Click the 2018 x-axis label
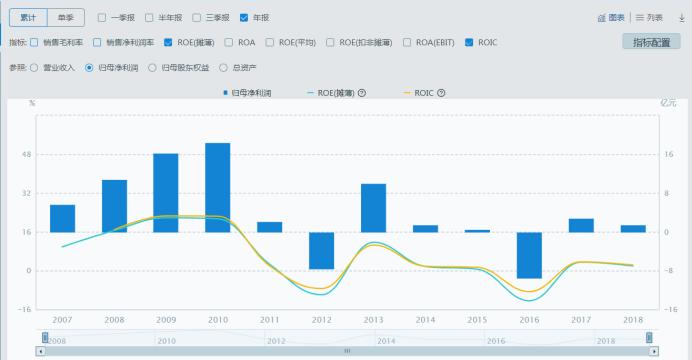 tap(633, 320)
